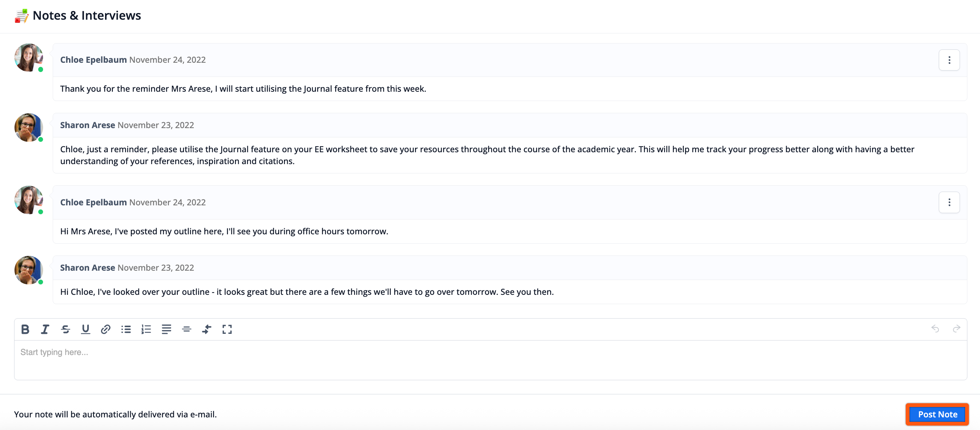This screenshot has width=980, height=430.
Task: Expand editor to fullscreen mode
Action: pyautogui.click(x=227, y=329)
